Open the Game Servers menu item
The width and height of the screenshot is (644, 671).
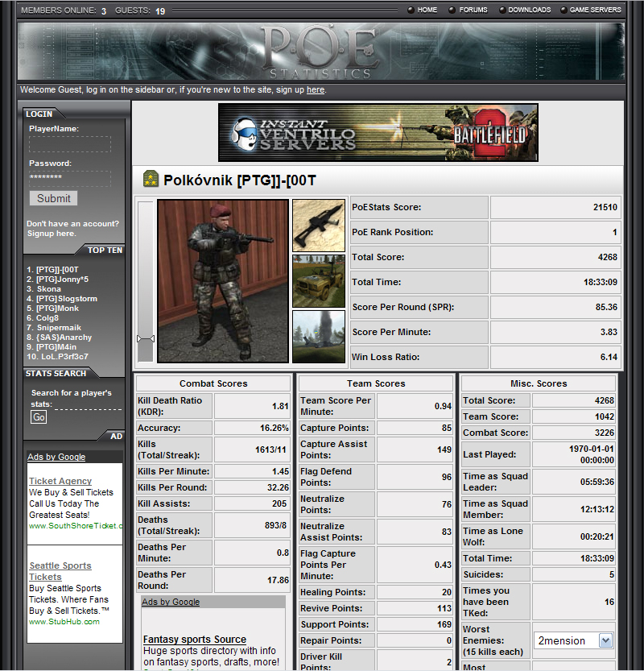[595, 10]
